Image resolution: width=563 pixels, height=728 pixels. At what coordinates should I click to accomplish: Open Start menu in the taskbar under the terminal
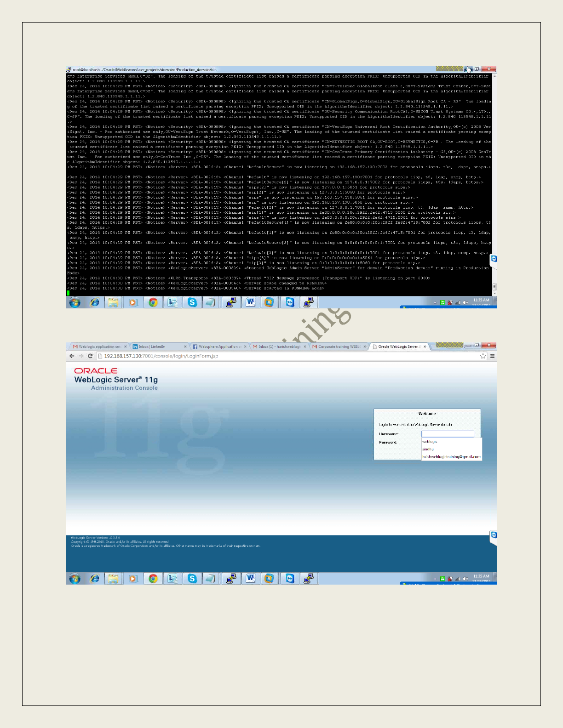pos(75,302)
